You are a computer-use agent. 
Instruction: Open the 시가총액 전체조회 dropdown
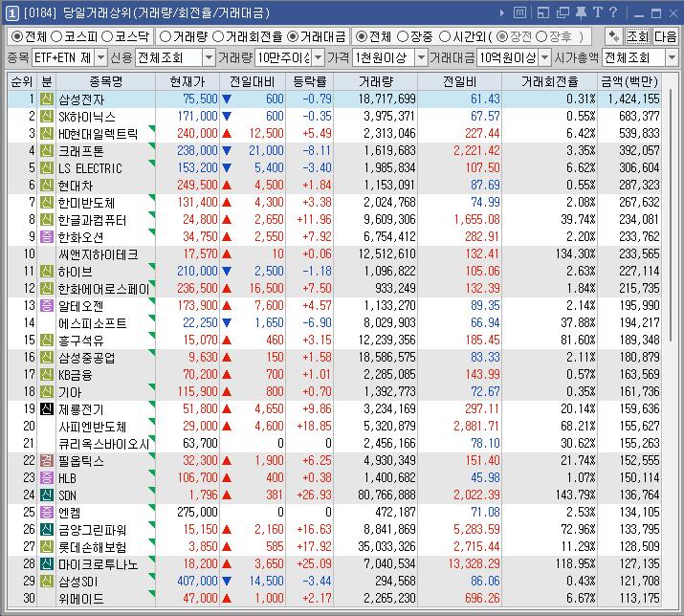[x=672, y=57]
